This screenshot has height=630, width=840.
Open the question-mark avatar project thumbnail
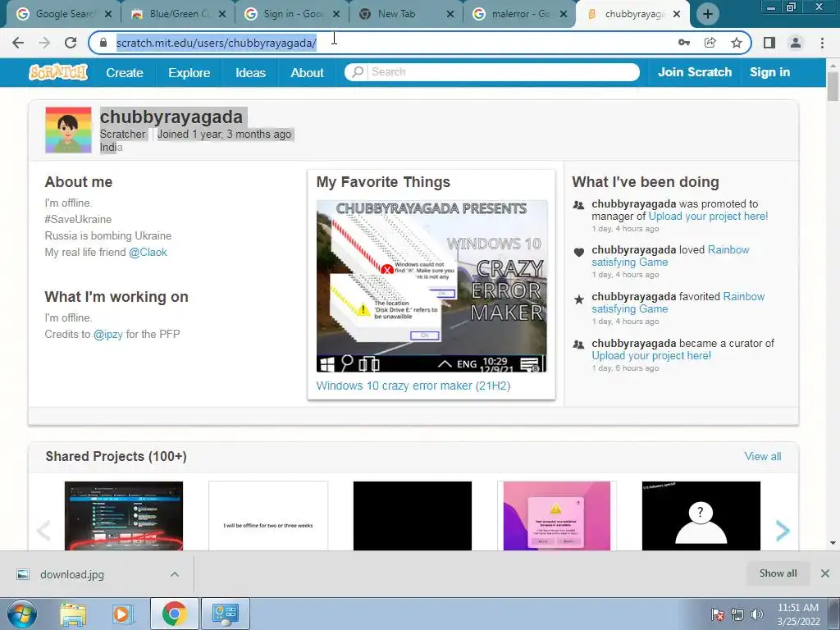701,516
